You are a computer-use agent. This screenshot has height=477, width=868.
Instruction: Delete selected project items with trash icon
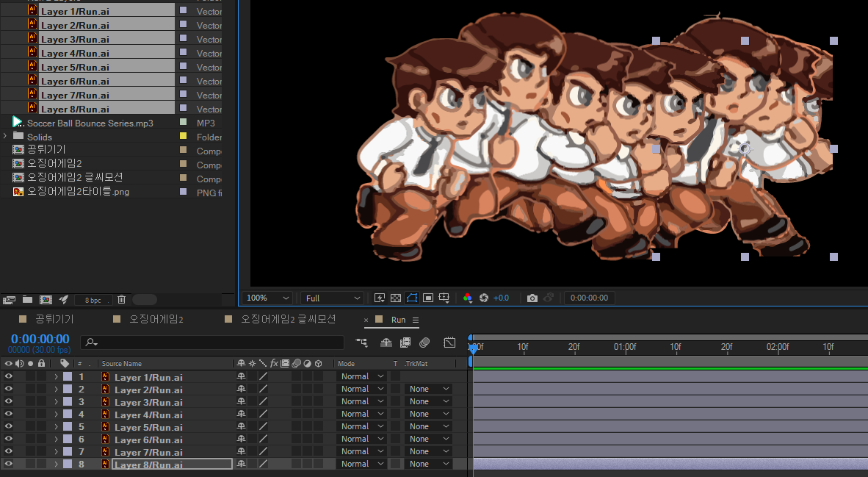tap(122, 300)
